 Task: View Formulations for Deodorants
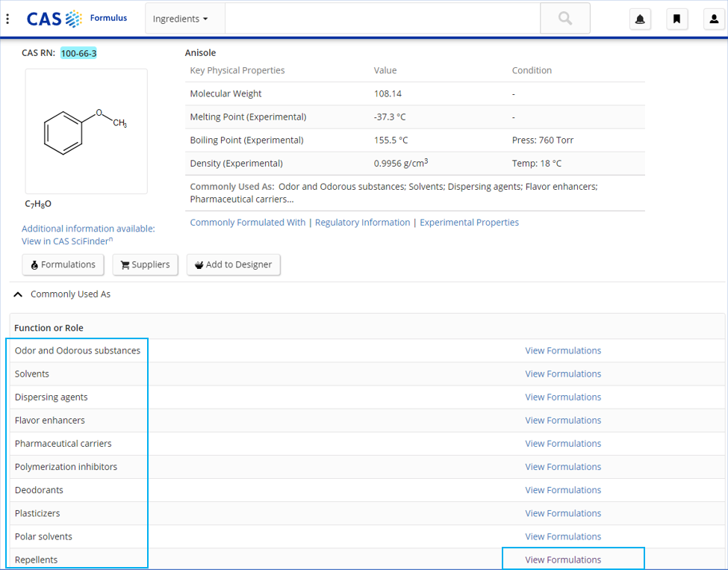(563, 489)
